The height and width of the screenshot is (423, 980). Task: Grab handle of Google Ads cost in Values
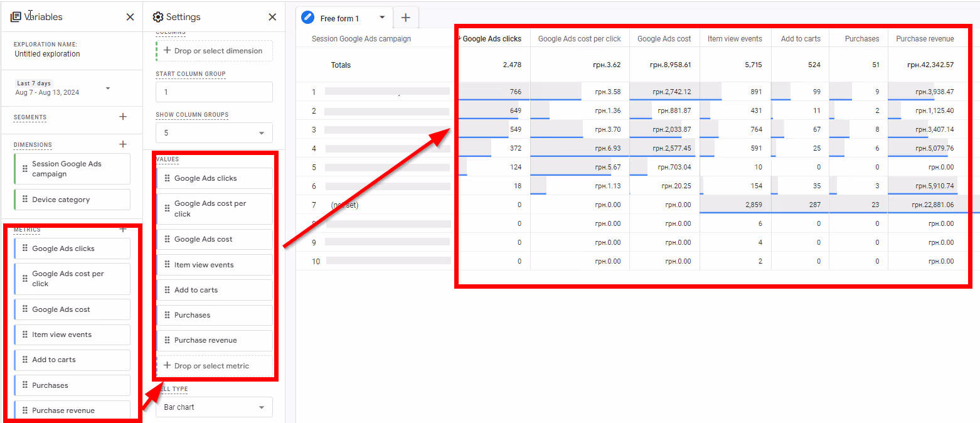pos(167,239)
